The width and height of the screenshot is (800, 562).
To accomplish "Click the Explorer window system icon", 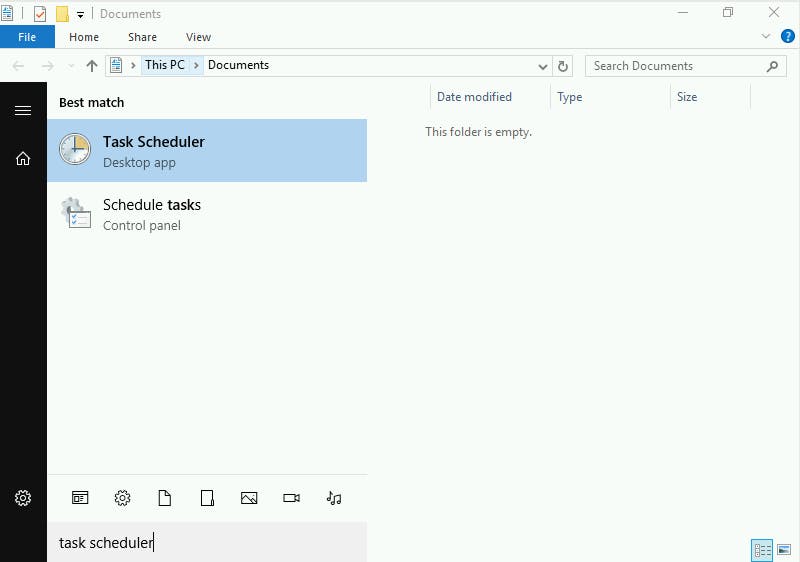I will 7,13.
